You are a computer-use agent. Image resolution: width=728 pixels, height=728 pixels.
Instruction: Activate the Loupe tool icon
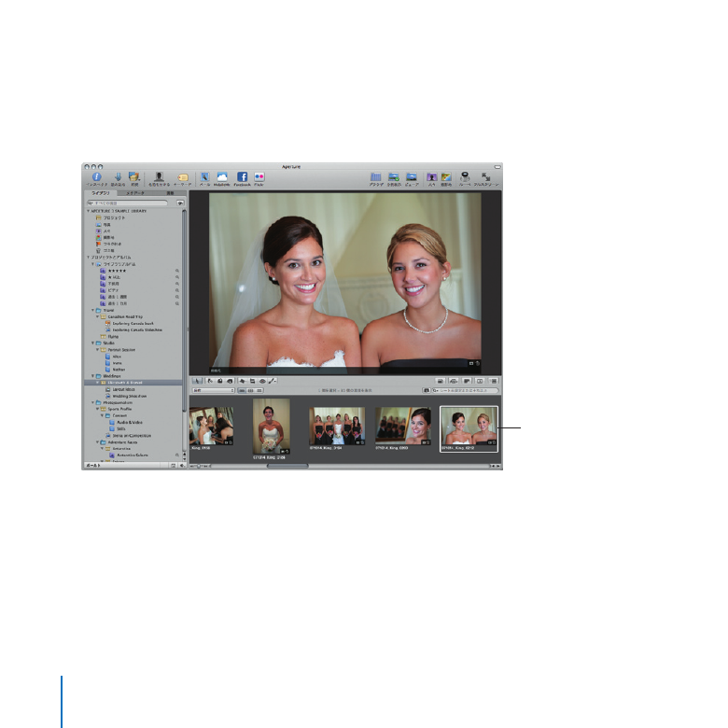coord(465,177)
